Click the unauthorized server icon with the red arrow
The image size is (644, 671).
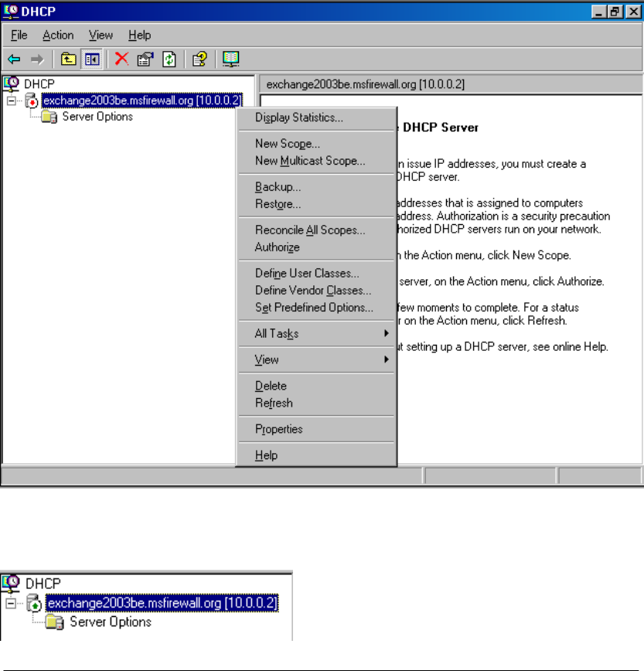coord(32,100)
